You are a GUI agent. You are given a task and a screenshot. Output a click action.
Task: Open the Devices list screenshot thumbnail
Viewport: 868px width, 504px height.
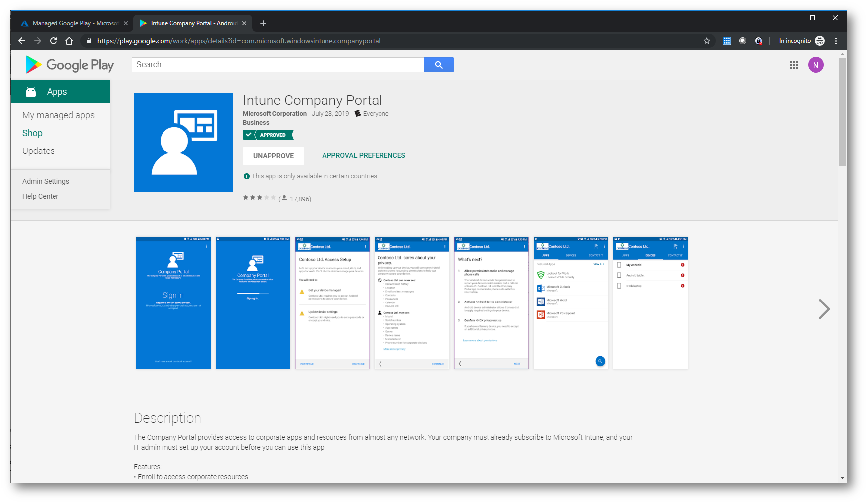tap(651, 303)
